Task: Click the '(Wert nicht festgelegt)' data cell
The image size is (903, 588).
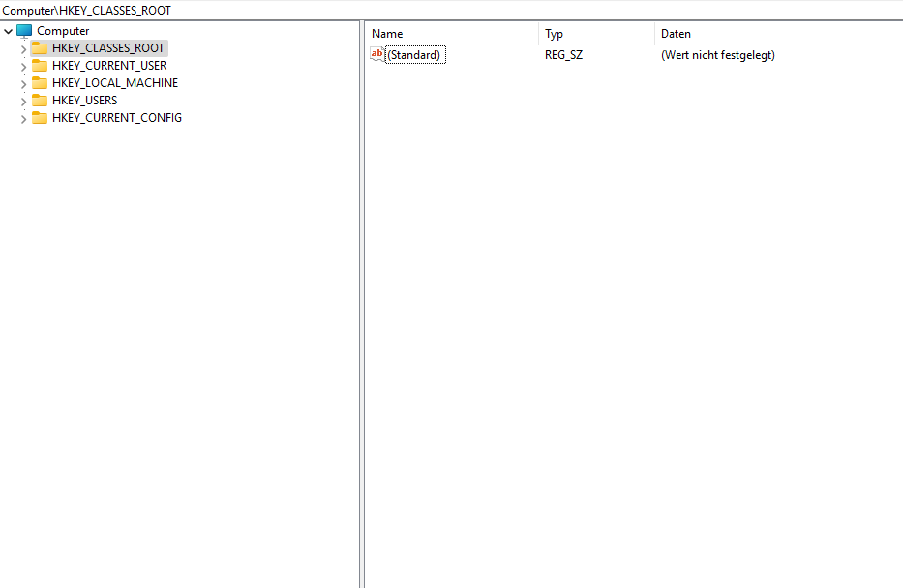Action: [717, 55]
